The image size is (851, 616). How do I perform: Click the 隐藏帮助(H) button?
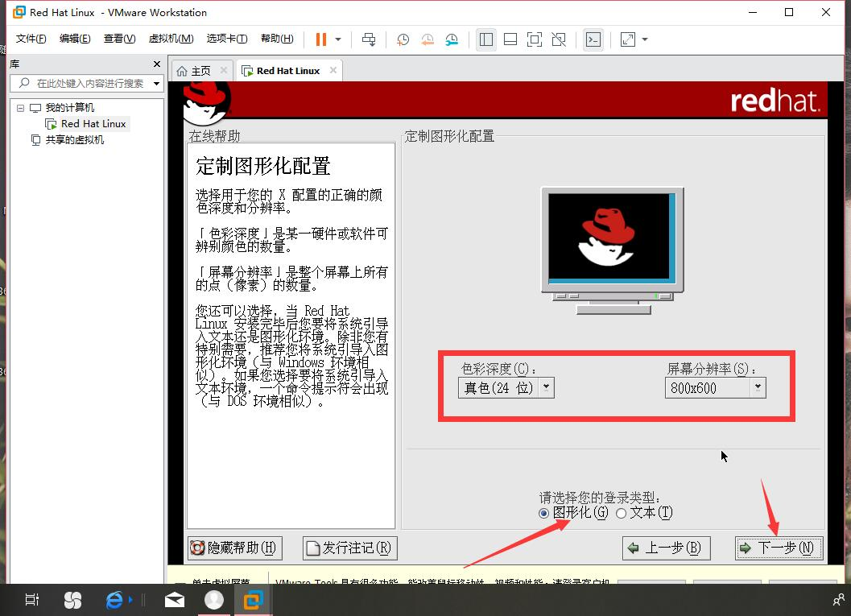(x=235, y=548)
